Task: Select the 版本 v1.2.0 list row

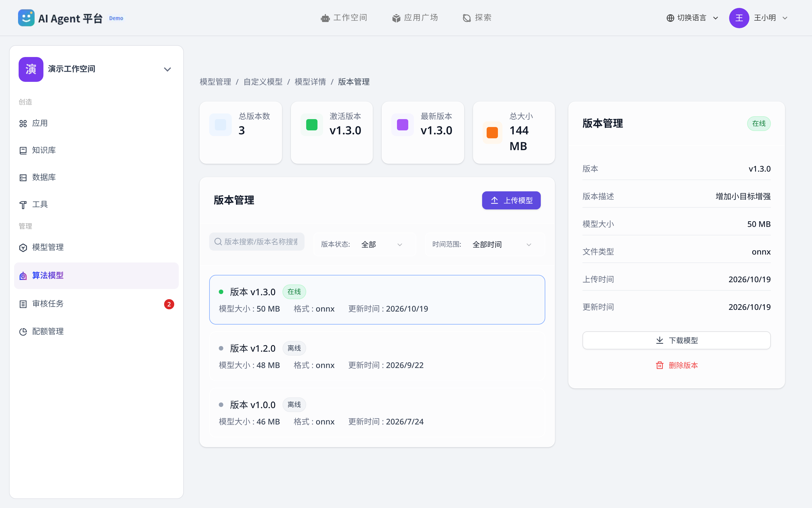Action: point(377,356)
